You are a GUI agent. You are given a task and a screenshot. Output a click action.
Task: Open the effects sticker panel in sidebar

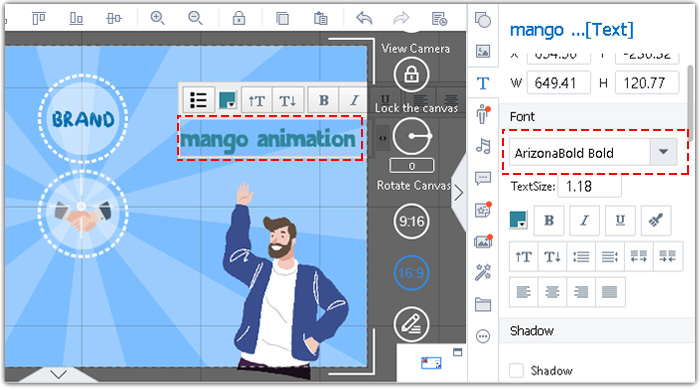point(483,209)
